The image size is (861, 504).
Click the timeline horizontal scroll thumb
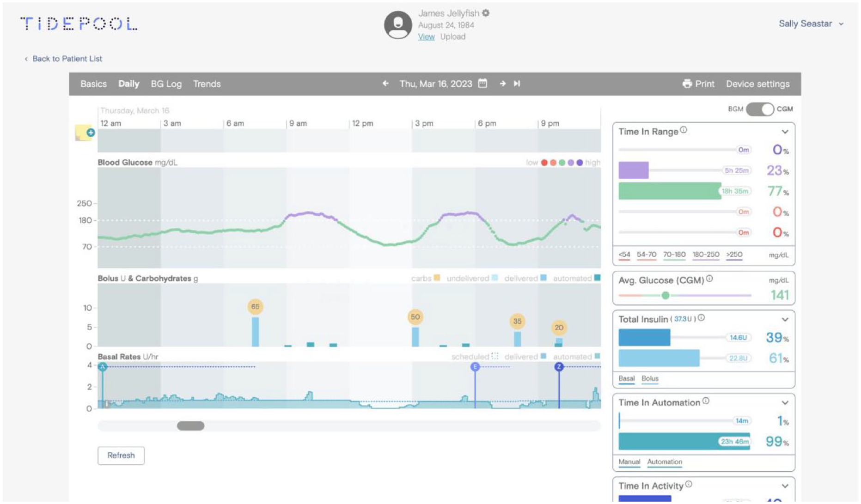191,426
